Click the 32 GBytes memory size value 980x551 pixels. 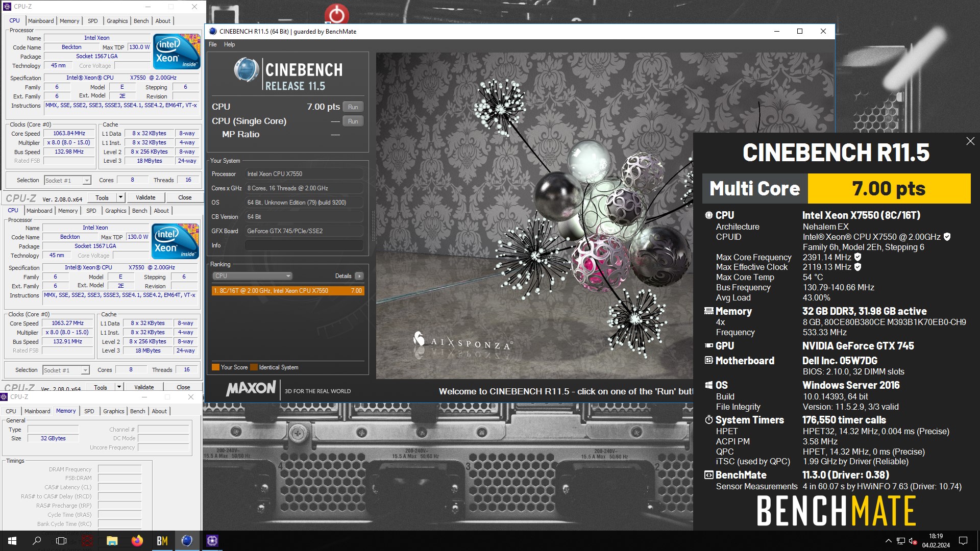[x=53, y=438]
